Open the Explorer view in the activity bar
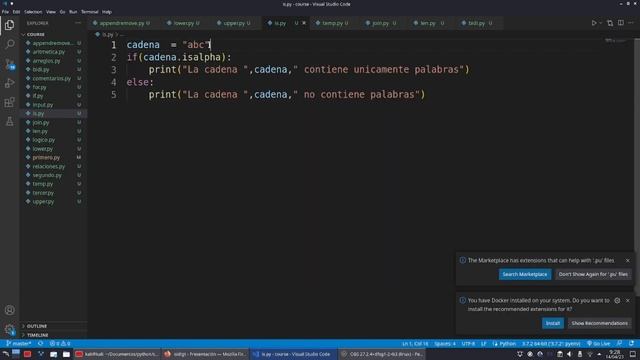Screen dimensions: 640x360 (x=9, y=25)
